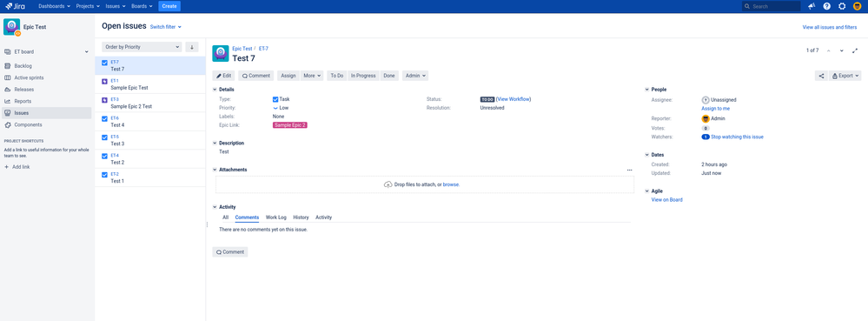The width and height of the screenshot is (868, 321).
Task: Open the administration gear icon
Action: (x=842, y=6)
